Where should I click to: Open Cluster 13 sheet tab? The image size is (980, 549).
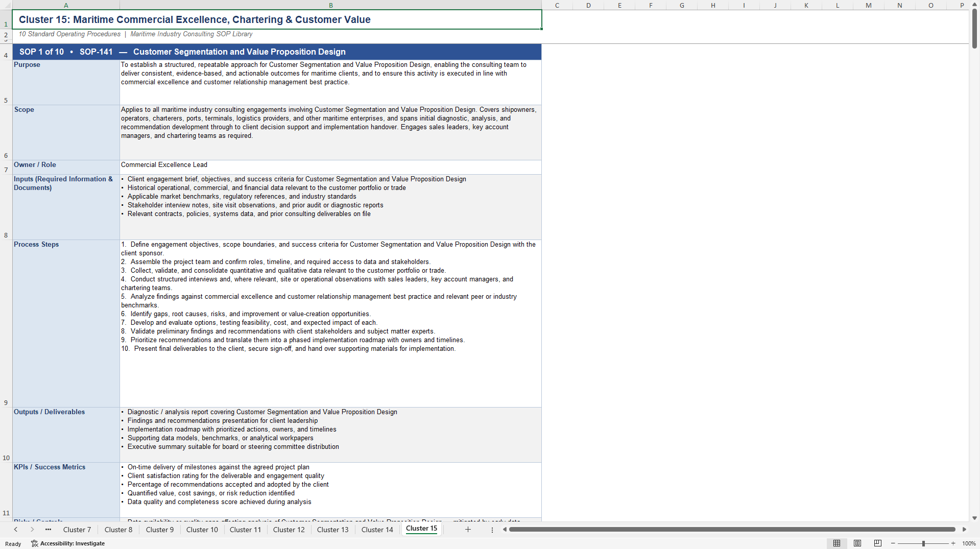tap(333, 530)
